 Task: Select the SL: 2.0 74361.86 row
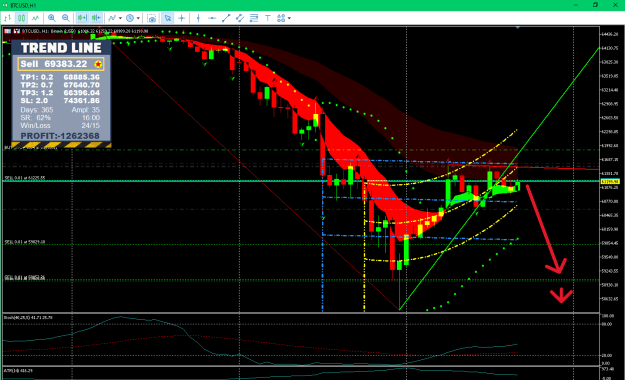[x=60, y=101]
